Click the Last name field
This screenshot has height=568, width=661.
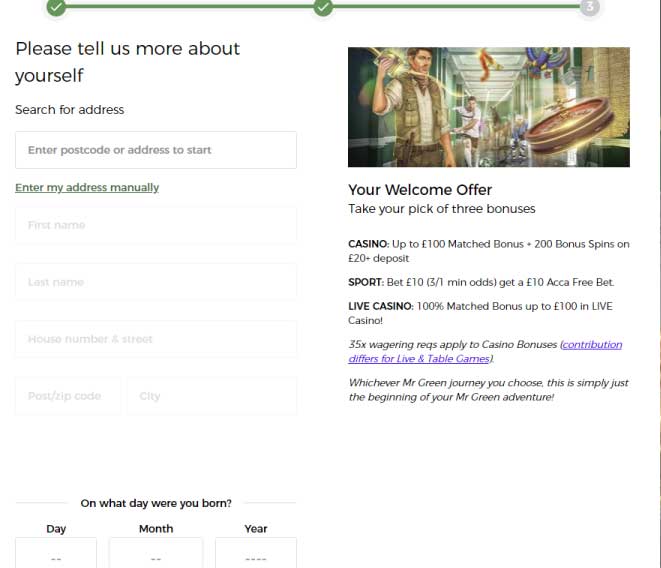pyautogui.click(x=156, y=282)
